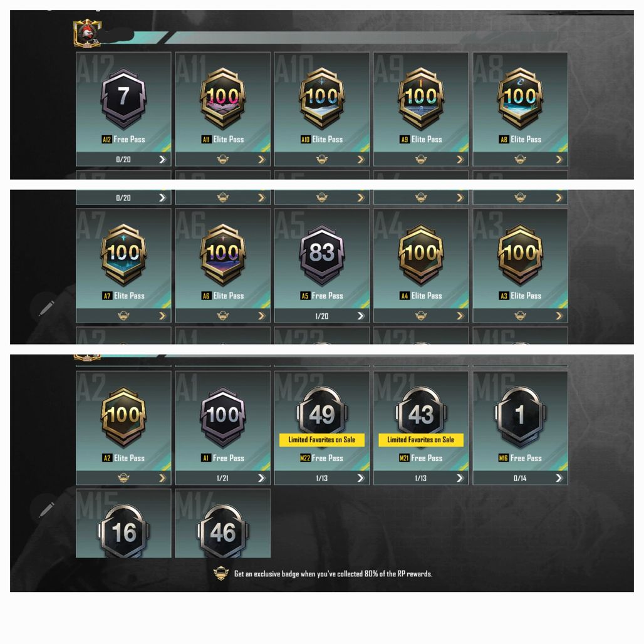Click the player avatar frame icon
Image resolution: width=644 pixels, height=644 pixels.
87,33
